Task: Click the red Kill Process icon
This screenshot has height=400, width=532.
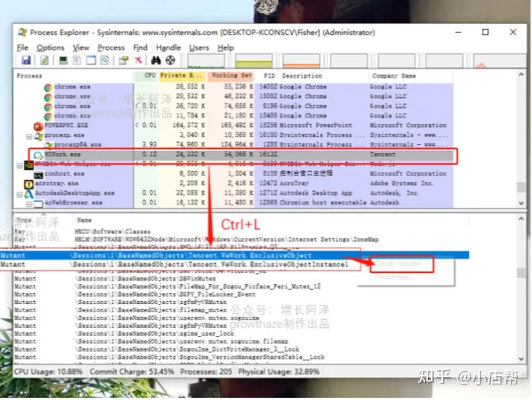Action: [x=138, y=60]
